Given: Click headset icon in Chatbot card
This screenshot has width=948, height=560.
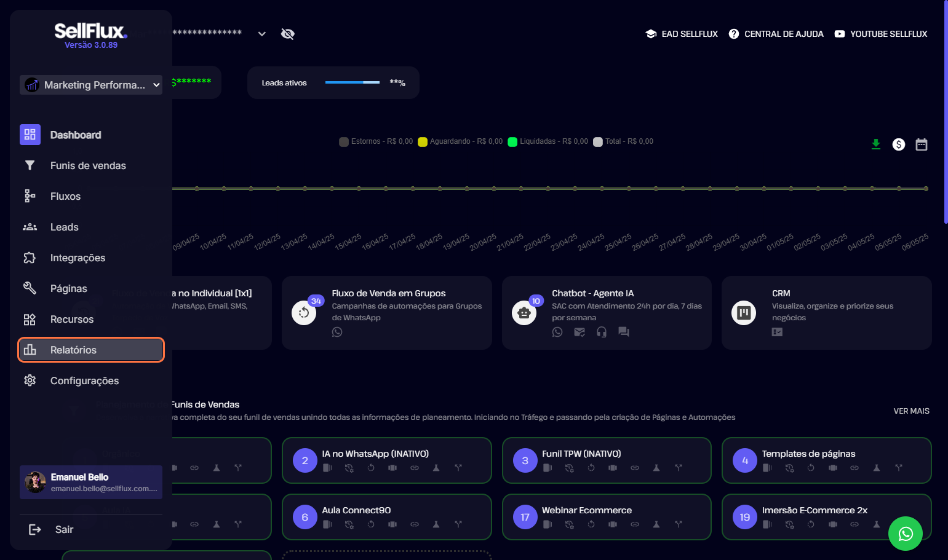Looking at the screenshot, I should 602,332.
